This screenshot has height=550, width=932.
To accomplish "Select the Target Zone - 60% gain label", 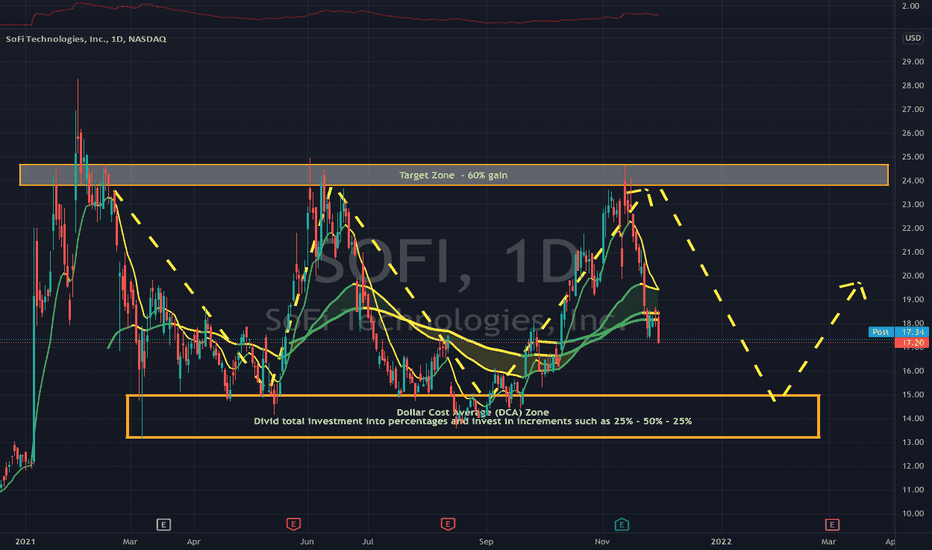I will pyautogui.click(x=453, y=175).
